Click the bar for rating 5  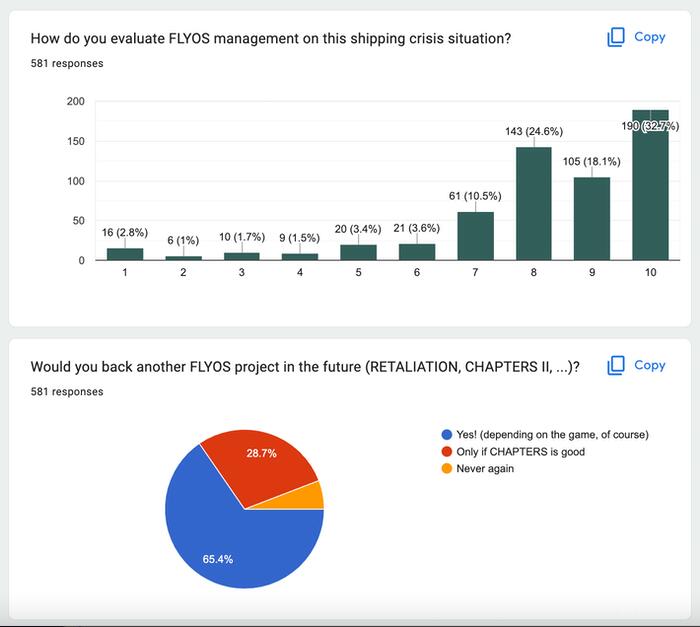(358, 252)
